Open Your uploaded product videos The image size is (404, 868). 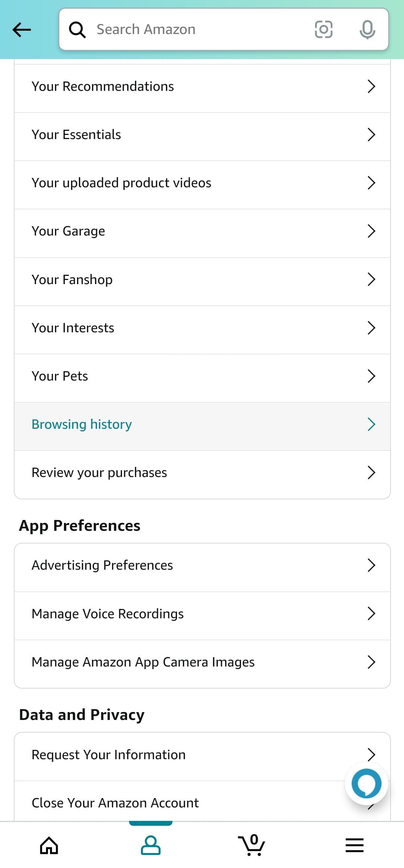pos(121,183)
